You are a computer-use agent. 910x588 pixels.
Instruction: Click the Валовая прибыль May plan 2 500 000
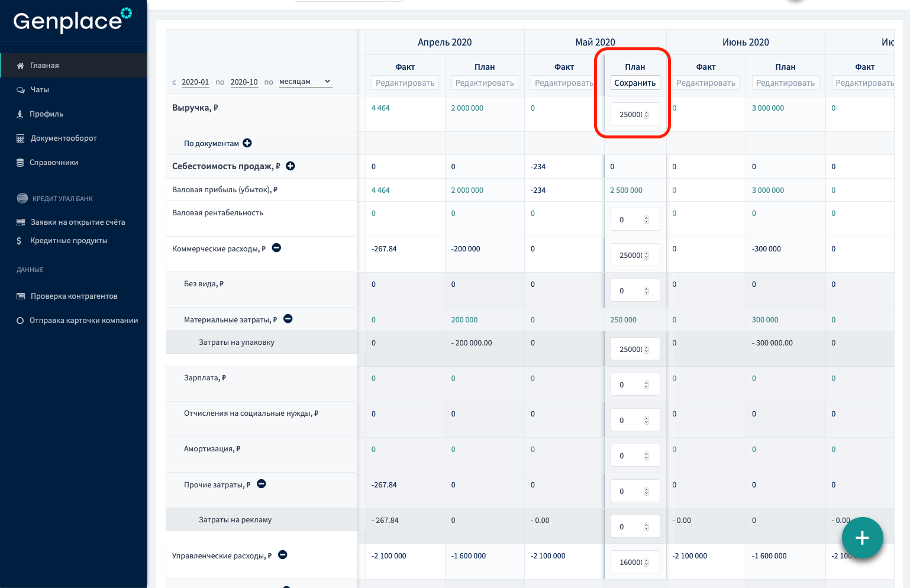(626, 190)
